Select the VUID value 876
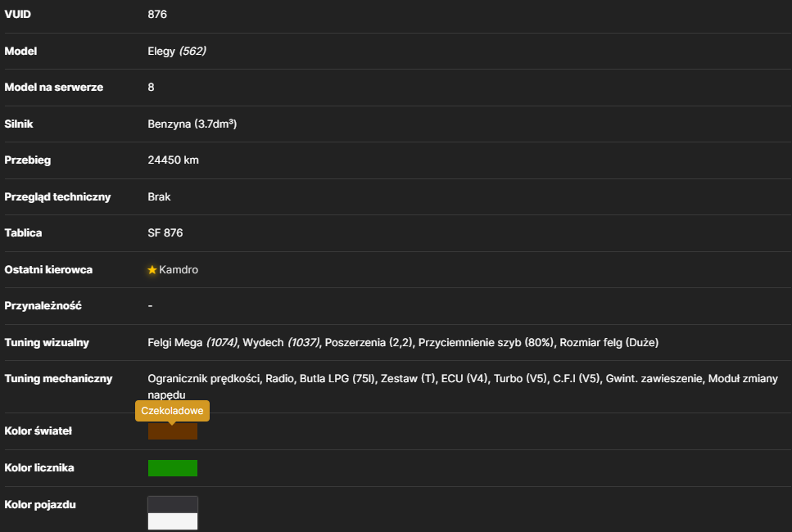 pyautogui.click(x=157, y=14)
